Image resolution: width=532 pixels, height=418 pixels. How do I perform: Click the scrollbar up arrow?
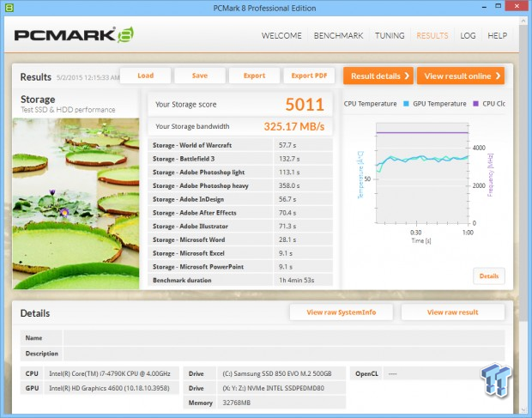[x=523, y=21]
